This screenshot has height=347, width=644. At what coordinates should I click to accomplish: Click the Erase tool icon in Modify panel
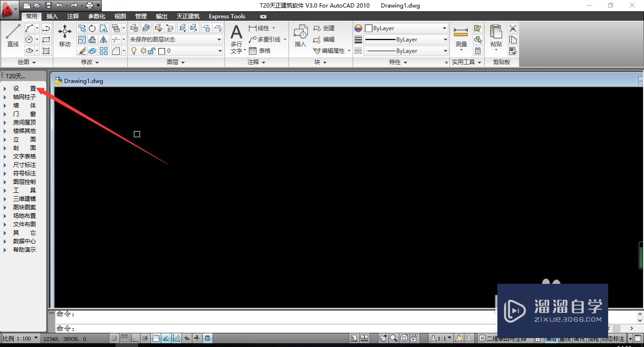click(x=82, y=51)
